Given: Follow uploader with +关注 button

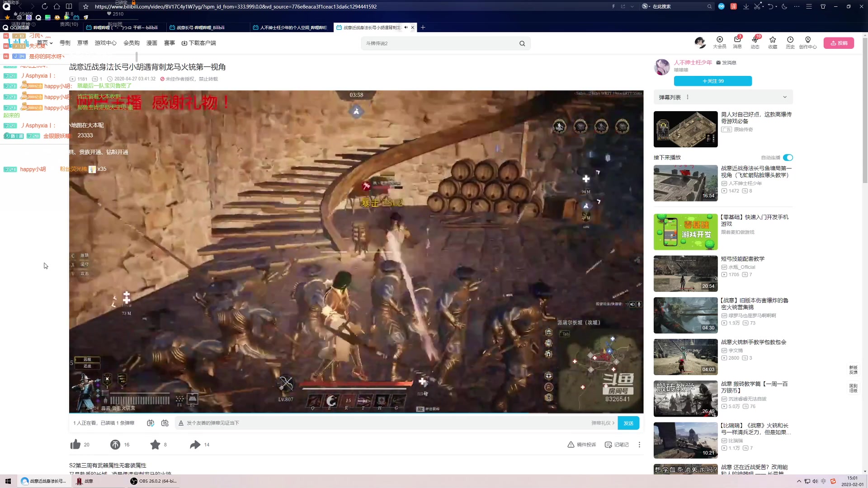Looking at the screenshot, I should pyautogui.click(x=713, y=81).
